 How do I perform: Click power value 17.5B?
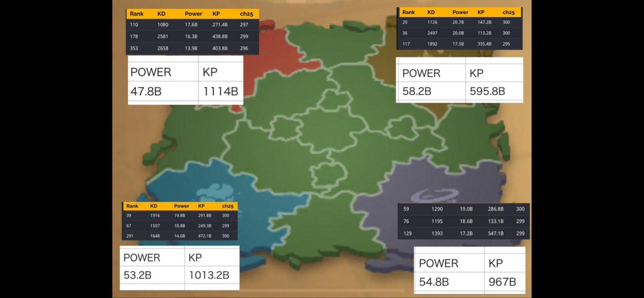tap(458, 44)
